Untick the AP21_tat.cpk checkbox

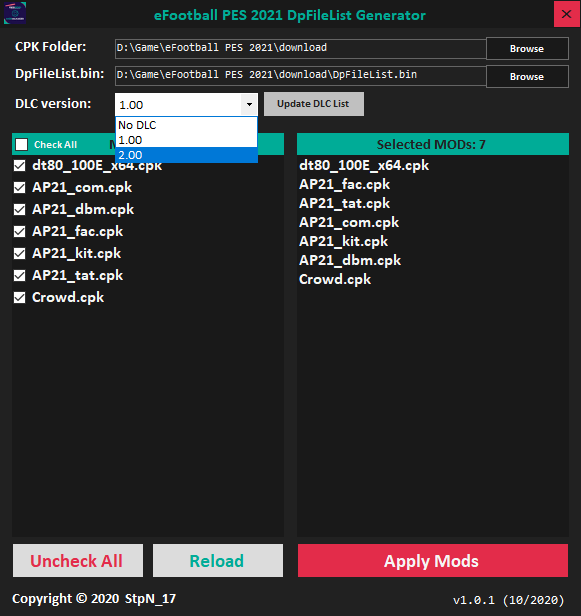pos(20,275)
